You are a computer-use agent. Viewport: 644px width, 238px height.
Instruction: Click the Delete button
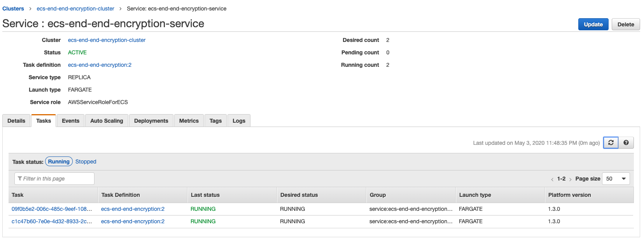(x=626, y=24)
